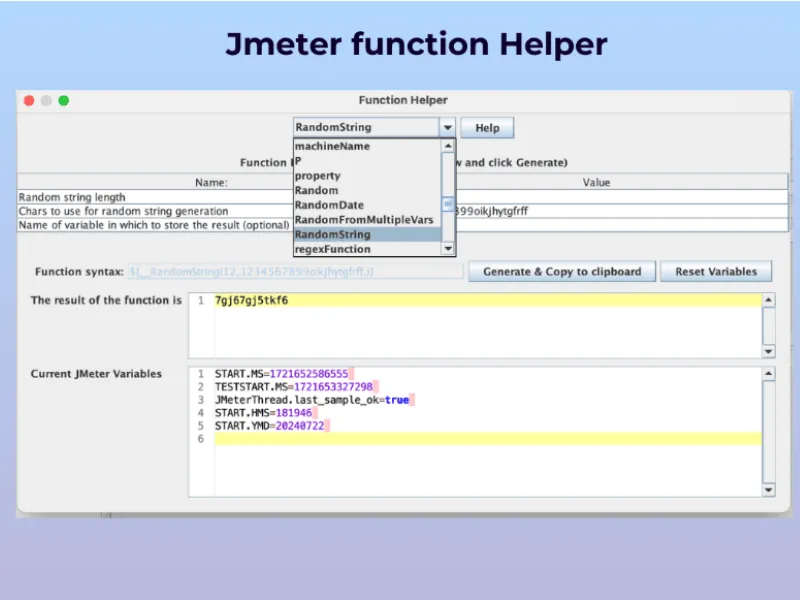Click the TESTSTART.MS variable line

tap(294, 387)
